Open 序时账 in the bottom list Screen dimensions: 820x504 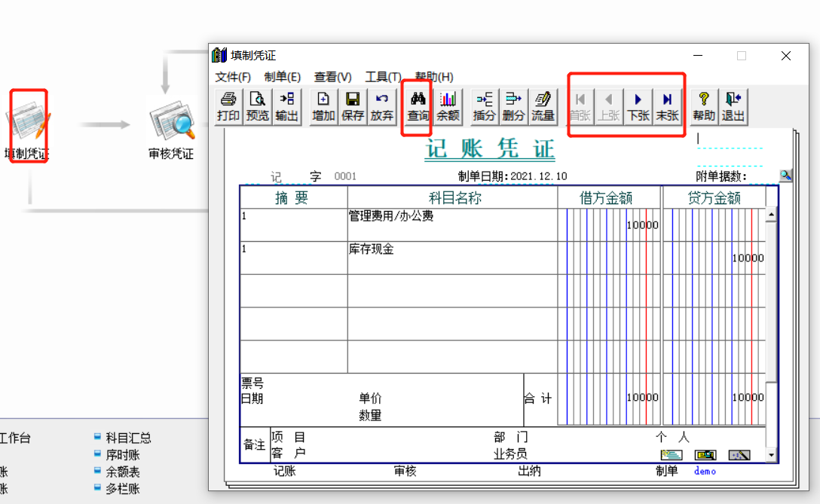pos(123,455)
